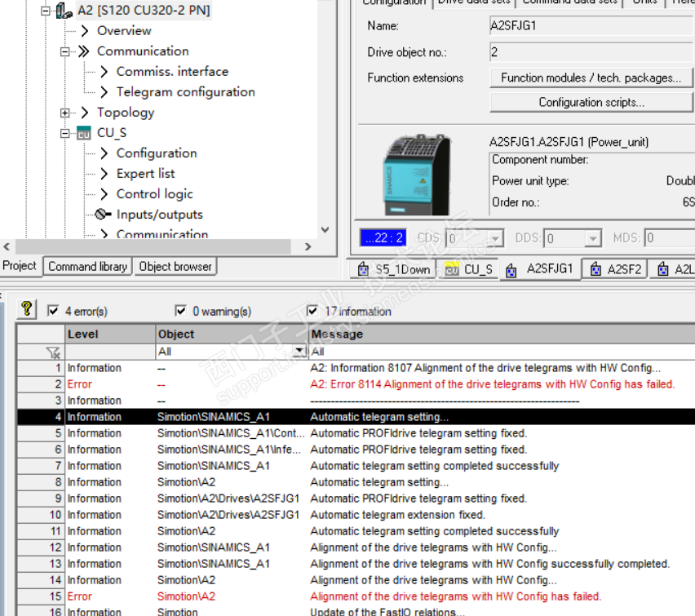The image size is (695, 616).
Task: Click the clear filter funnel icon
Action: [x=53, y=352]
